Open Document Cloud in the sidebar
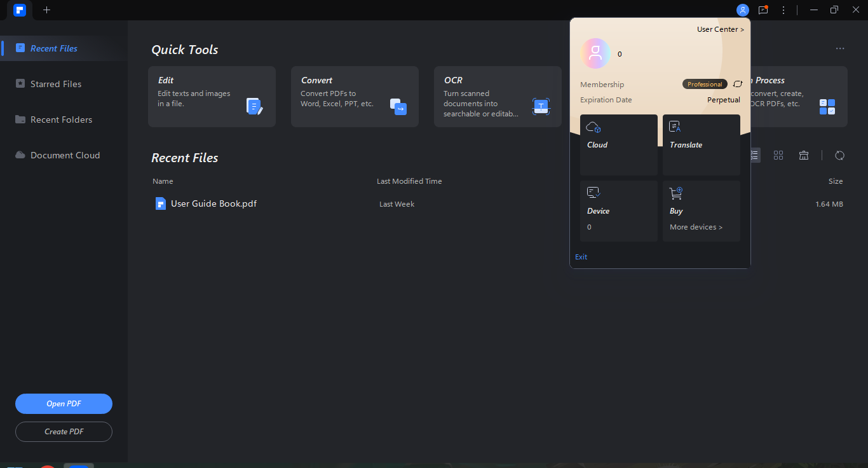The width and height of the screenshot is (868, 468). pos(64,155)
